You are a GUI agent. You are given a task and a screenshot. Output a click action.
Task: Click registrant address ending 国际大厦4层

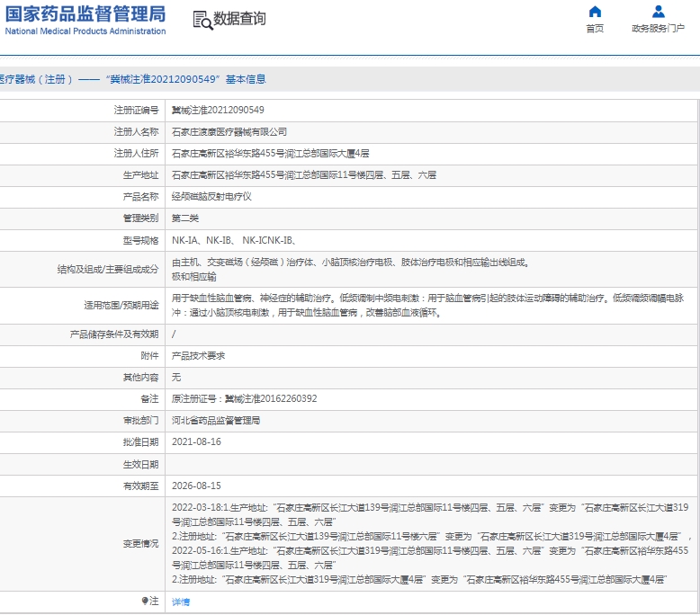[271, 154]
